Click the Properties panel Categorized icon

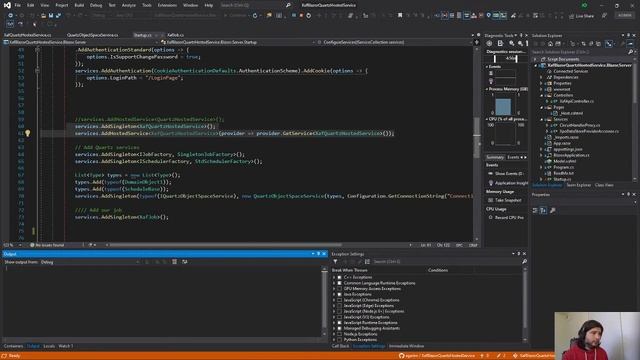click(x=535, y=210)
